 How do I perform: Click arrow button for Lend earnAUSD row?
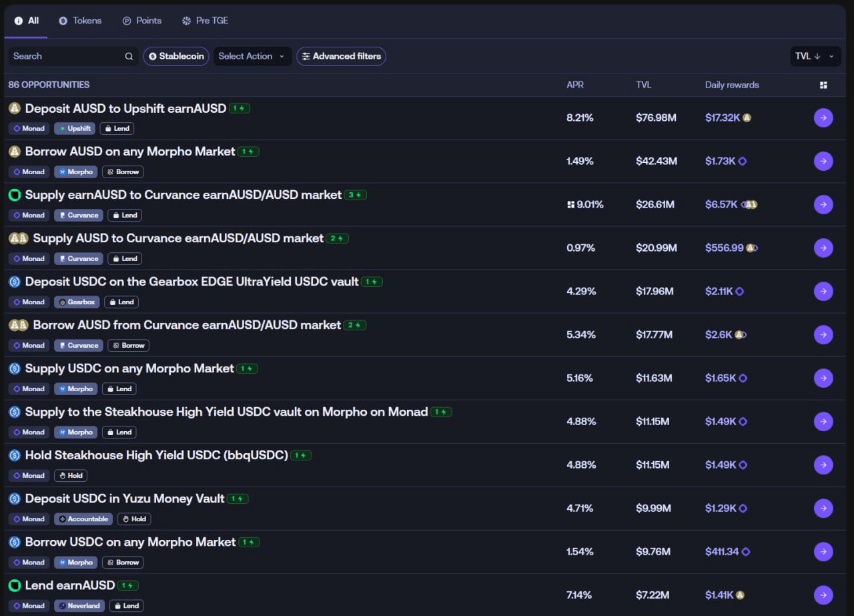click(823, 595)
